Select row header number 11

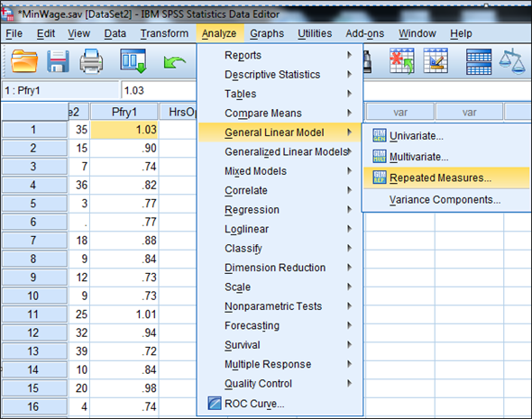34,314
